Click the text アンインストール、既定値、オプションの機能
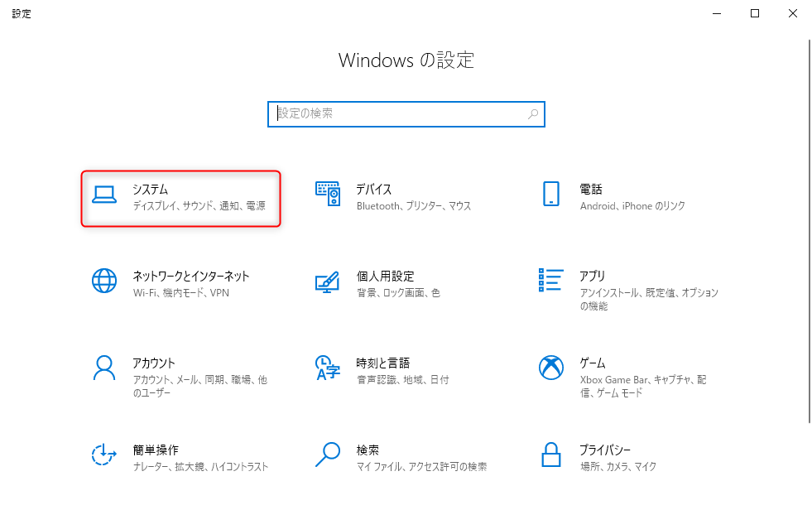 (x=649, y=299)
